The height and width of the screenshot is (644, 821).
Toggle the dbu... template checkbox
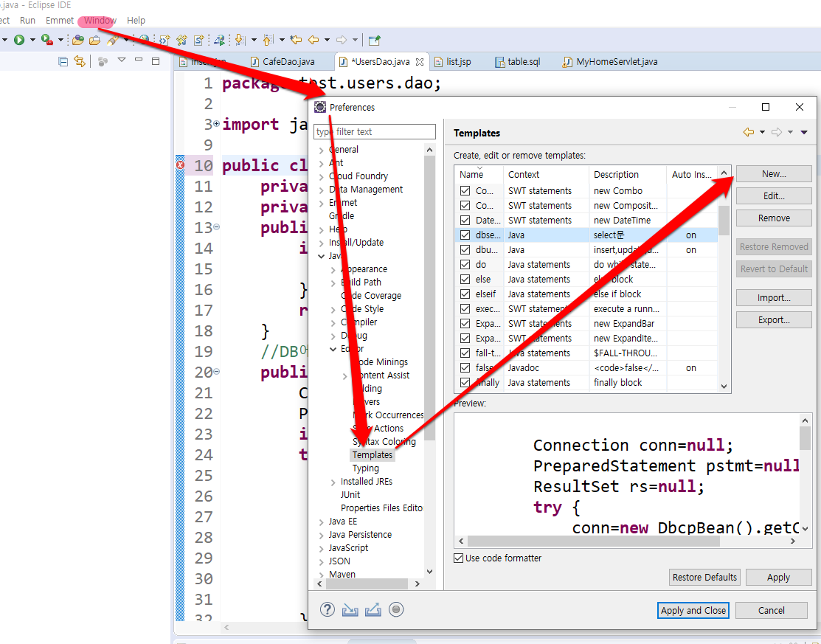tap(465, 250)
